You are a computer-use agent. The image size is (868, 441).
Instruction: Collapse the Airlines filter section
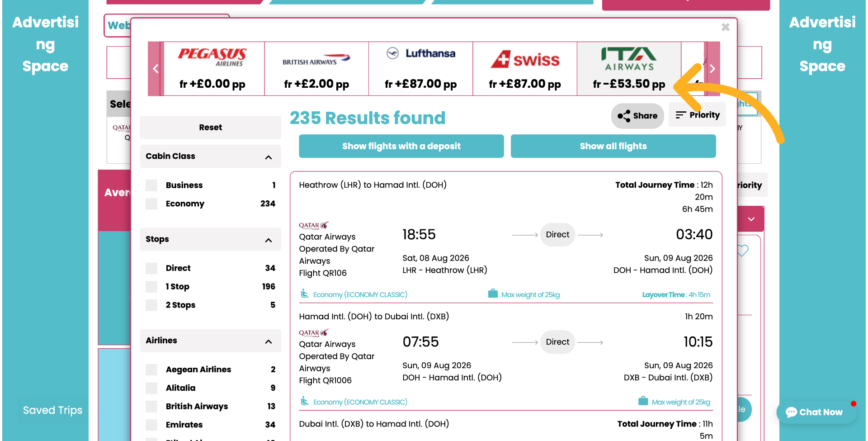(268, 341)
